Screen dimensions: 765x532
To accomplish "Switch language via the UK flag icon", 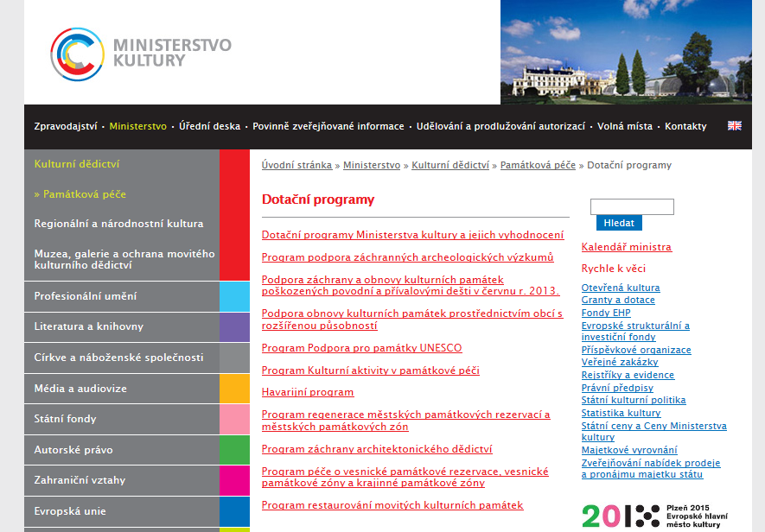I will 734,126.
